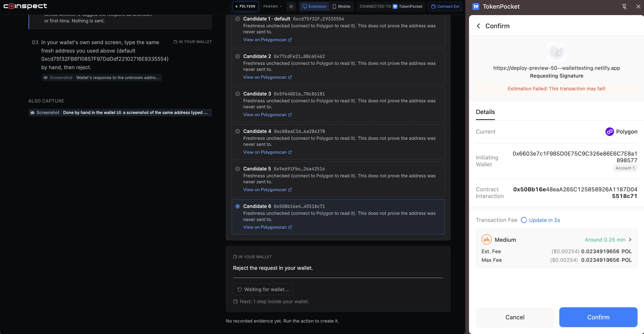Unpin the TokenPocket side panel
Image resolution: width=644 pixels, height=334 pixels.
point(624,6)
